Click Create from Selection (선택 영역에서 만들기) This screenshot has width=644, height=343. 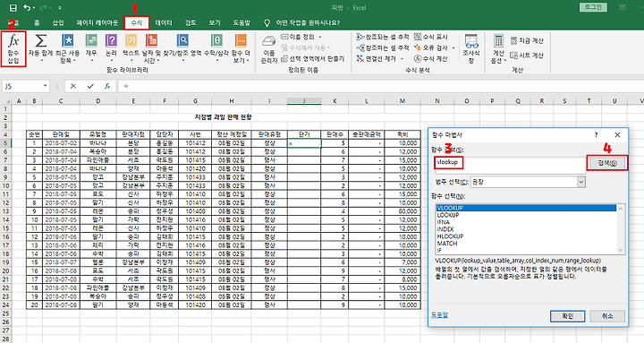312,59
